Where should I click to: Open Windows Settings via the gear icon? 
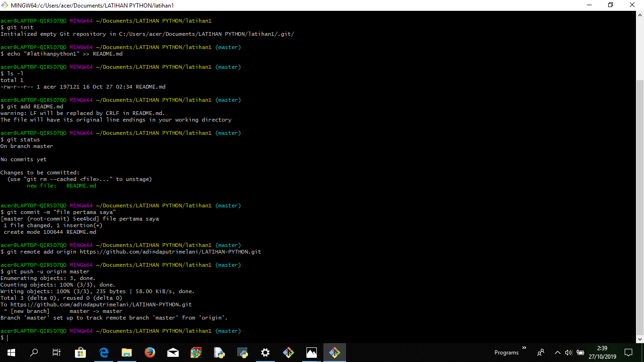point(265,352)
